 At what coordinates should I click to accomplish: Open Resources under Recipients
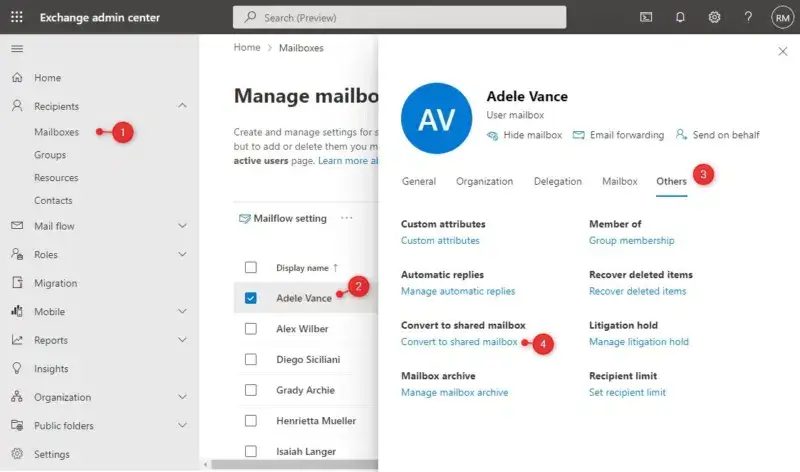coord(56,178)
